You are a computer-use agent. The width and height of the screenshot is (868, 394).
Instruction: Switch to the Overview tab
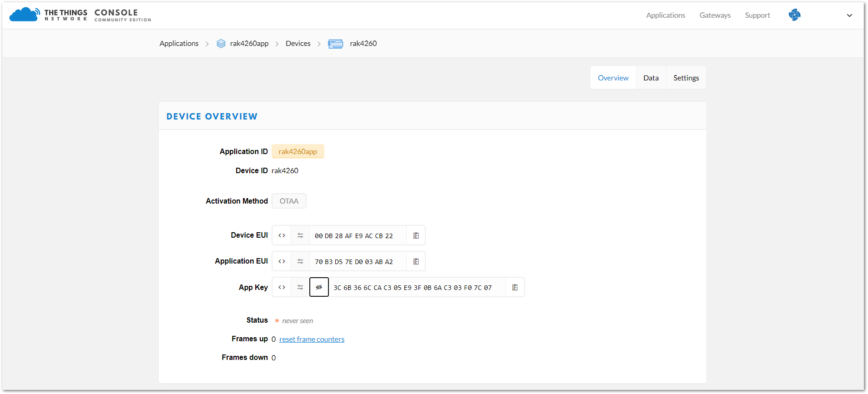point(613,78)
